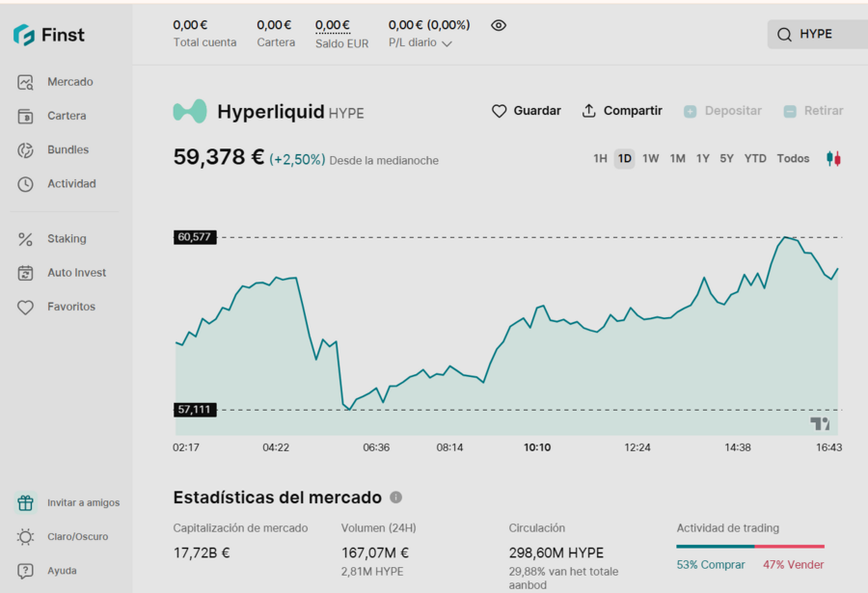Click the 17,72B € market cap value
Viewport: 868px width, 593px height.
pos(202,553)
